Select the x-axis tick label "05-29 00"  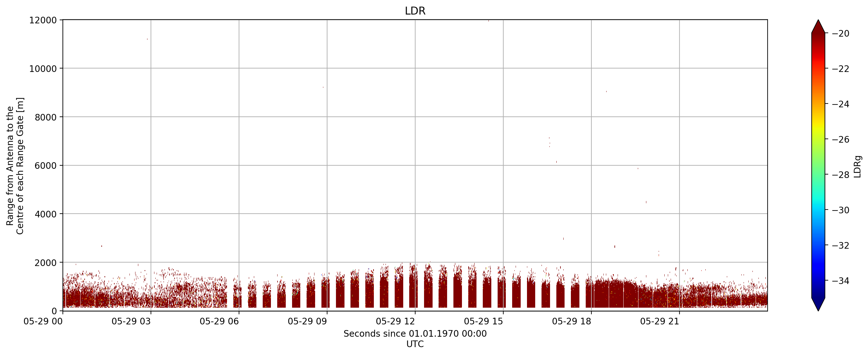pyautogui.click(x=43, y=321)
